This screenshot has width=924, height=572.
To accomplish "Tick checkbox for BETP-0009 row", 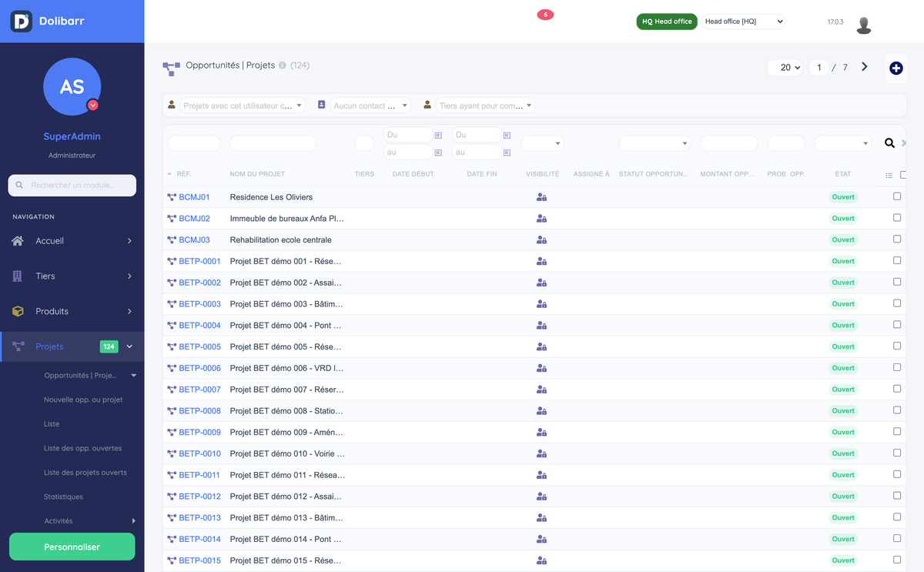I will (897, 431).
